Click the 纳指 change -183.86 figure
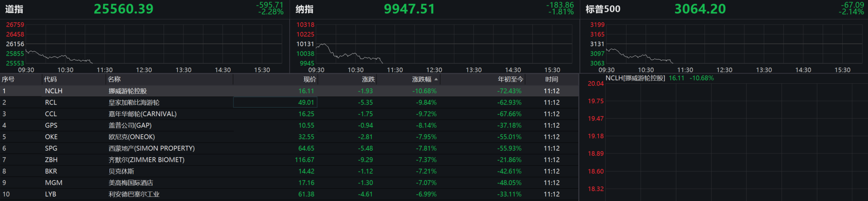 click(560, 5)
